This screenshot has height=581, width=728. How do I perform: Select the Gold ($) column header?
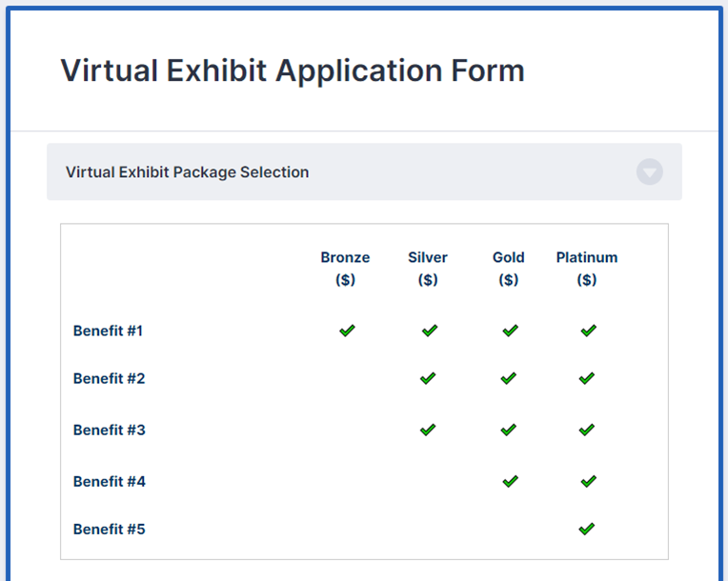pyautogui.click(x=509, y=269)
